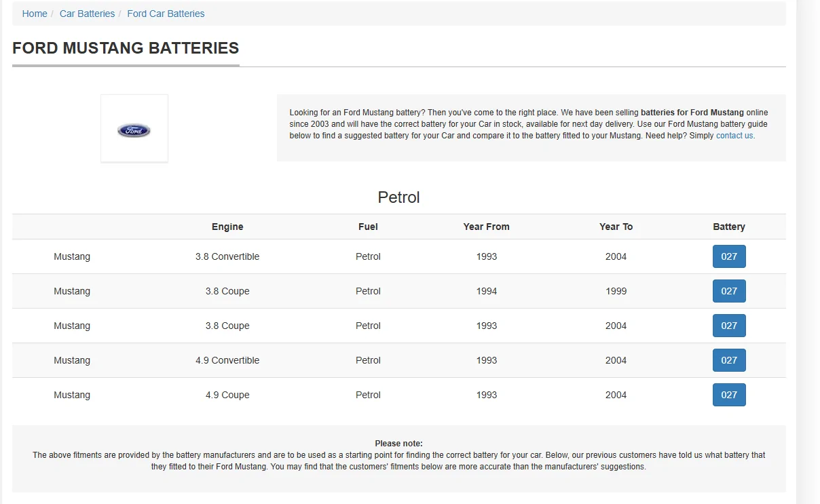
Task: Open the Home breadcrumb link
Action: 35,14
